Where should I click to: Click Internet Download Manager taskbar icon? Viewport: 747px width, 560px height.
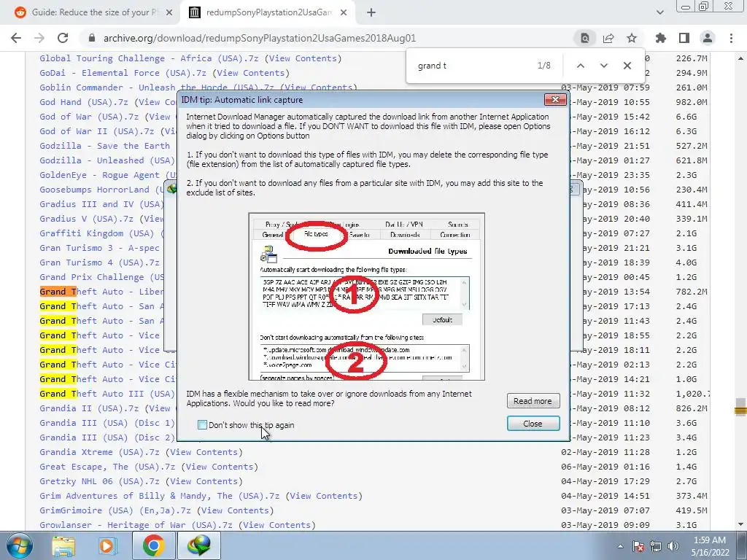point(199,545)
